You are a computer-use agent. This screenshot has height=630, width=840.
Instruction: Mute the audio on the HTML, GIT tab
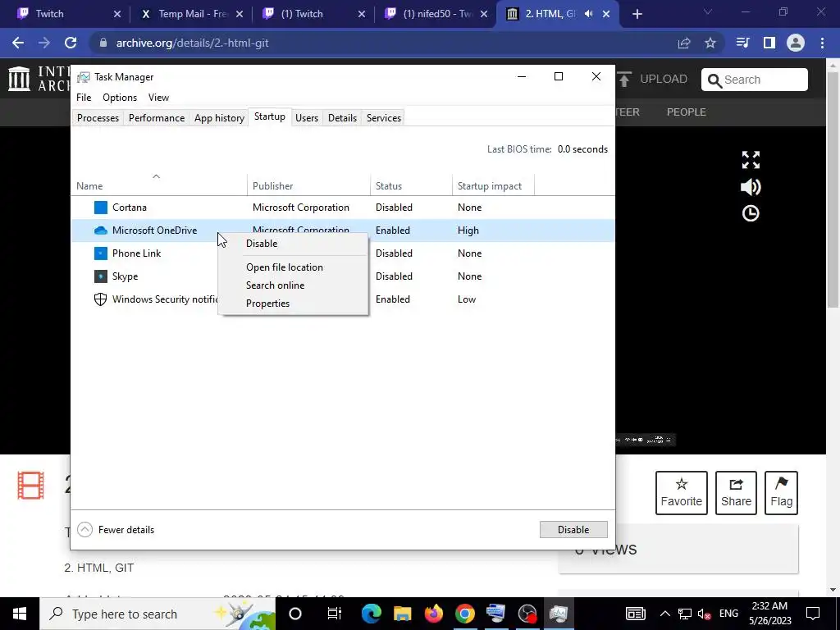pos(589,14)
